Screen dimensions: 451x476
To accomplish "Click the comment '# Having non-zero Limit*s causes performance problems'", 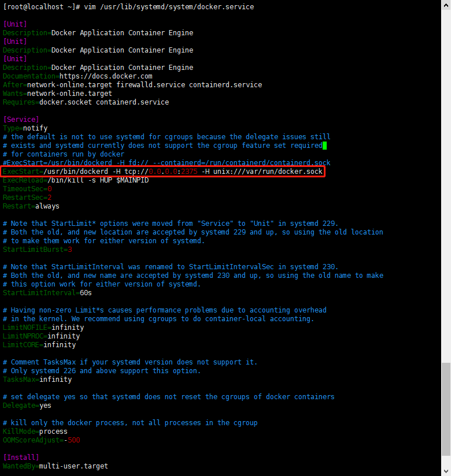I will click(165, 310).
